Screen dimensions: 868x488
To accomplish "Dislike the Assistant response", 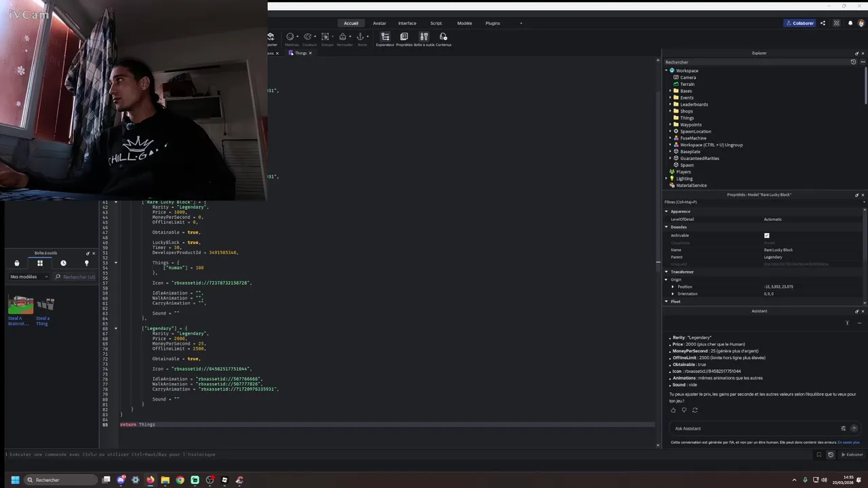I will [684, 410].
